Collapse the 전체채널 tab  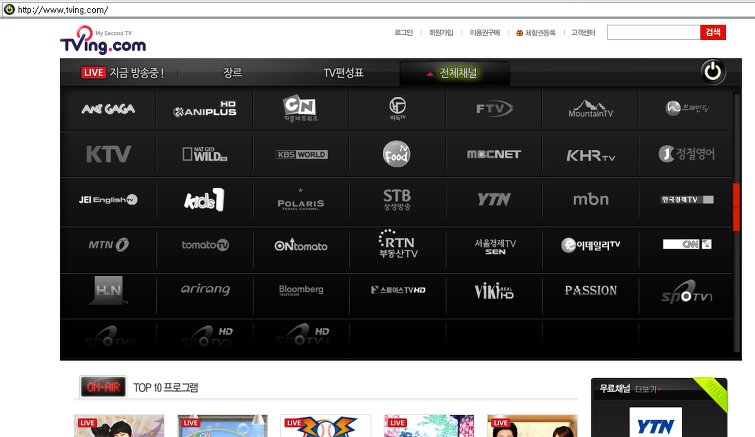(454, 73)
